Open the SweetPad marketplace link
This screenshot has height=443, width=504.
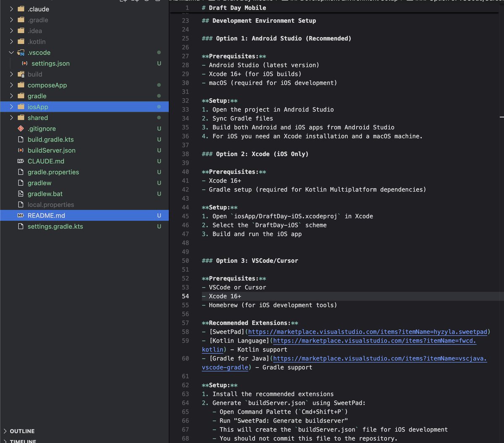point(367,332)
